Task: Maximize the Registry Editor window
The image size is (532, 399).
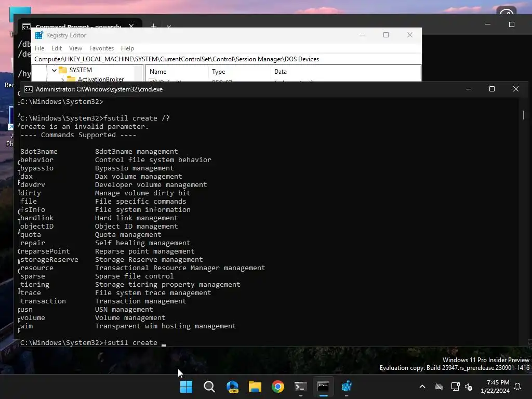Action: pos(386,35)
